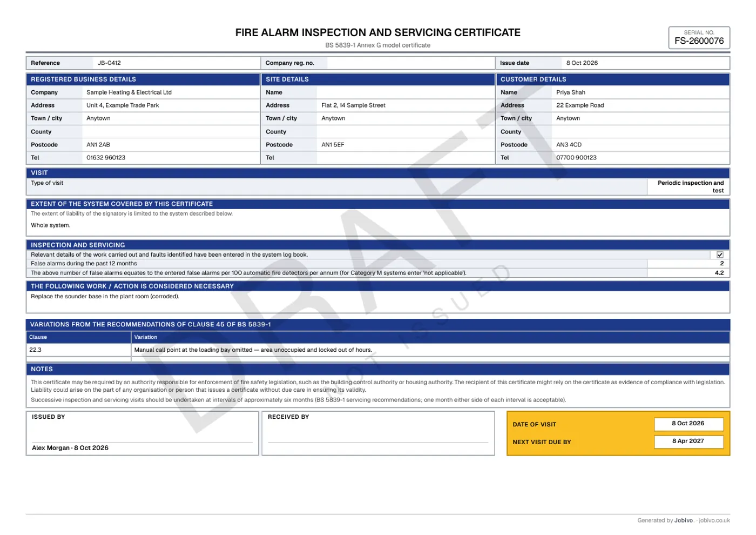Click false alarms count value 2
The height and width of the screenshot is (535, 756).
[x=721, y=264]
